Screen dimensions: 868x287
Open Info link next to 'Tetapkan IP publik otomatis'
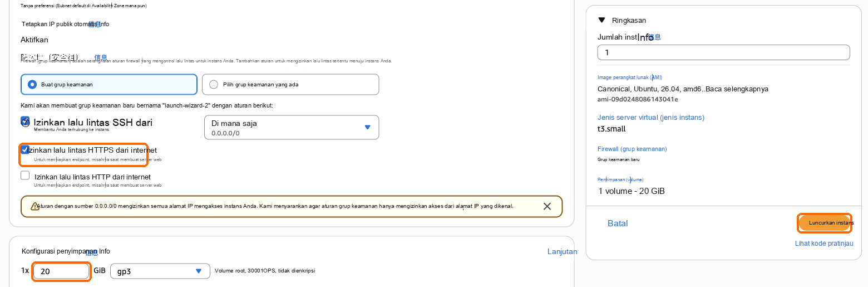point(95,24)
